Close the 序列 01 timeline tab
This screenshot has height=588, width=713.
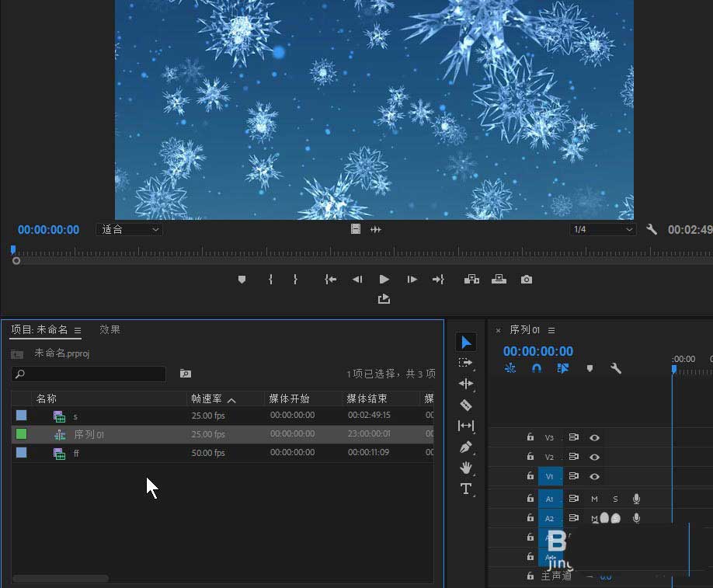point(499,330)
